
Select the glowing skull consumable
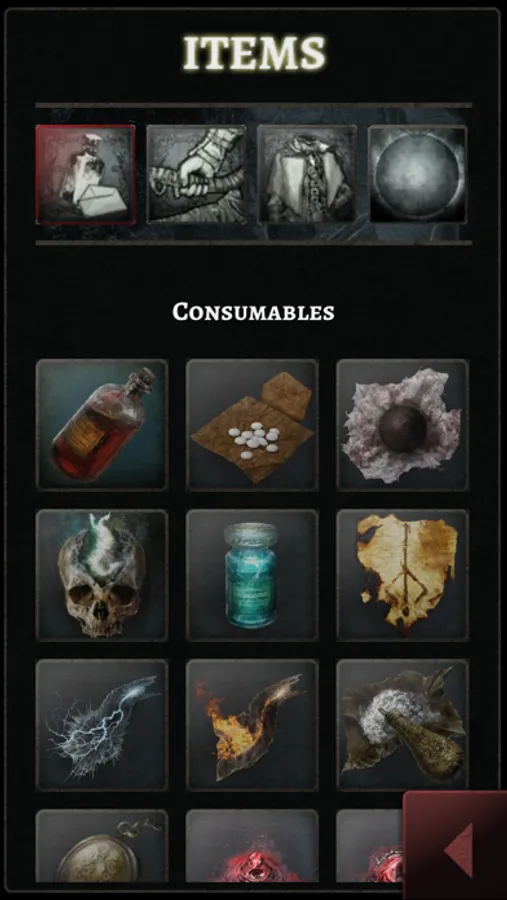point(102,575)
